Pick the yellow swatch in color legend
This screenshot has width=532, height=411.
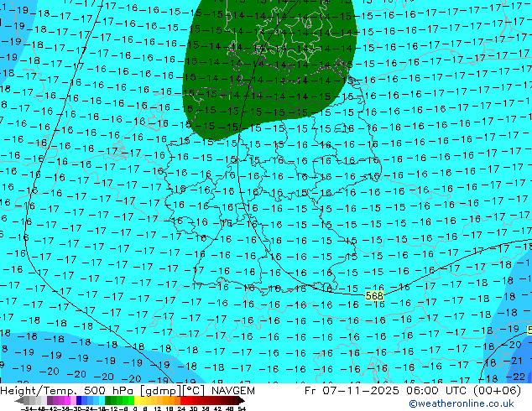137,400
